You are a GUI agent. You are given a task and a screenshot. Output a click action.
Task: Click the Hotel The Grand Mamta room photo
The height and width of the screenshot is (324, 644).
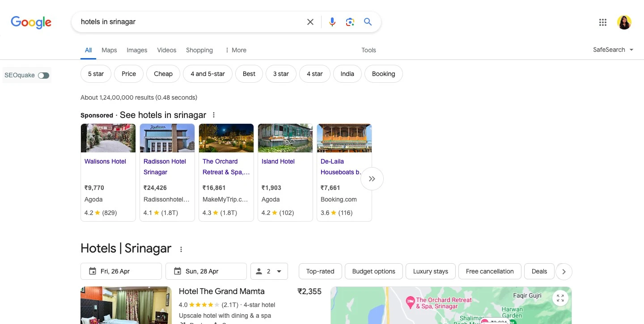126,305
